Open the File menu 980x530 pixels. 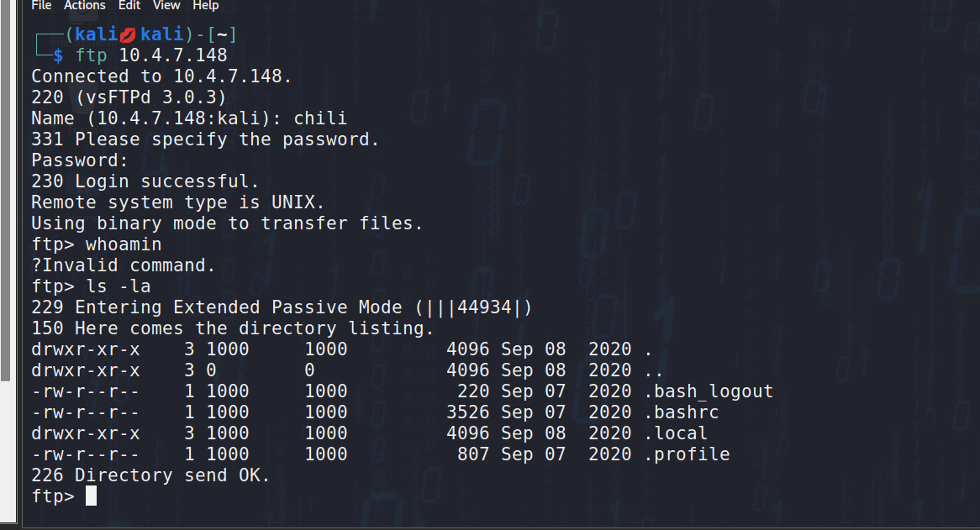coord(41,5)
